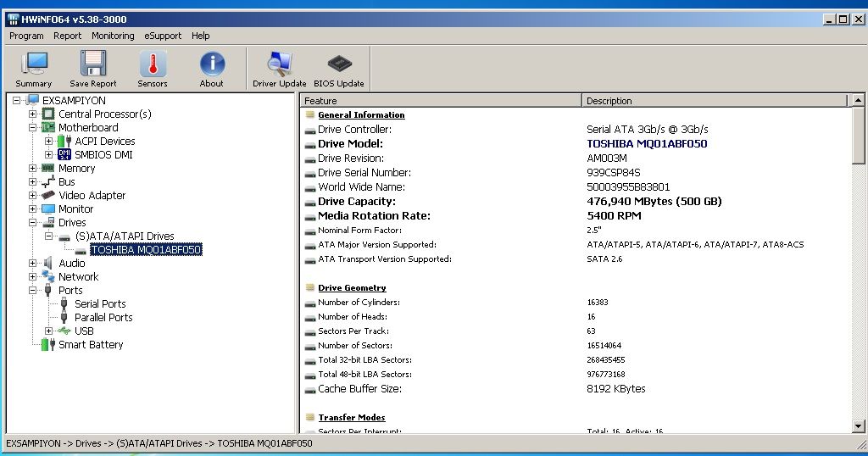This screenshot has width=868, height=456.
Task: Select the Parallel Ports tree item
Action: click(103, 317)
